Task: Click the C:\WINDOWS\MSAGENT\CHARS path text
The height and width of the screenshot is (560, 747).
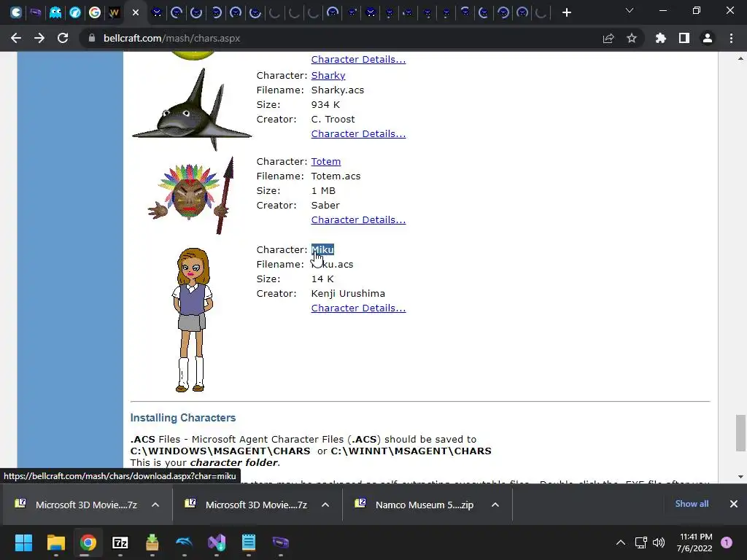Action: pyautogui.click(x=220, y=451)
